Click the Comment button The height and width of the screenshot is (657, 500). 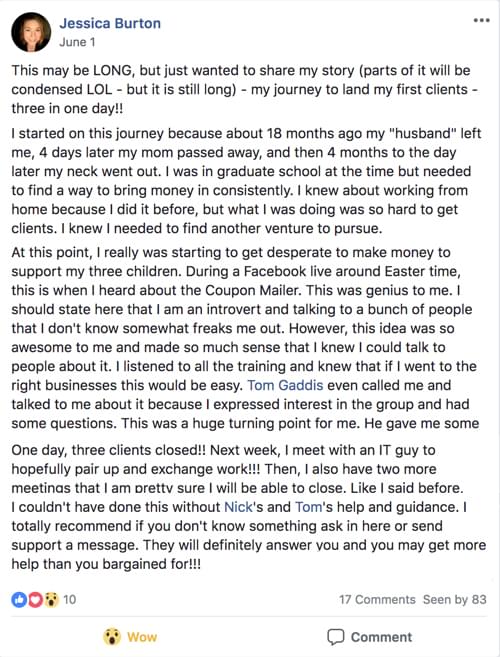[x=370, y=637]
